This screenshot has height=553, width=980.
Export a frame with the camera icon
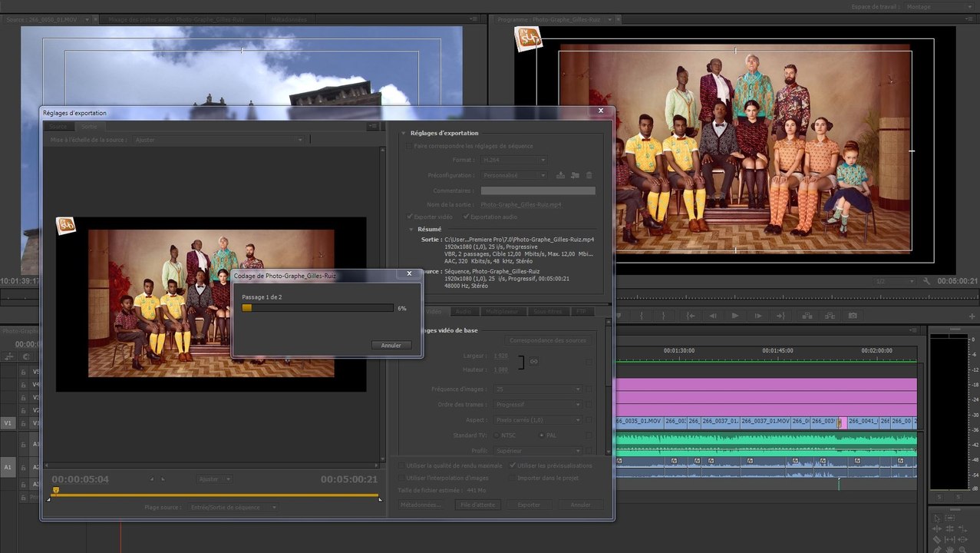[x=853, y=316]
